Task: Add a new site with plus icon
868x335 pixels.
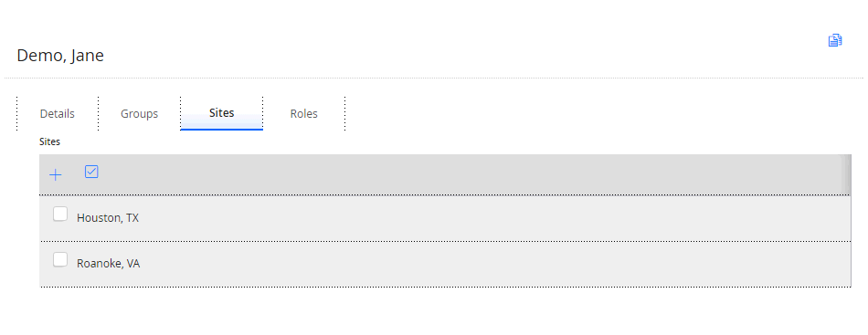Action: [x=56, y=175]
